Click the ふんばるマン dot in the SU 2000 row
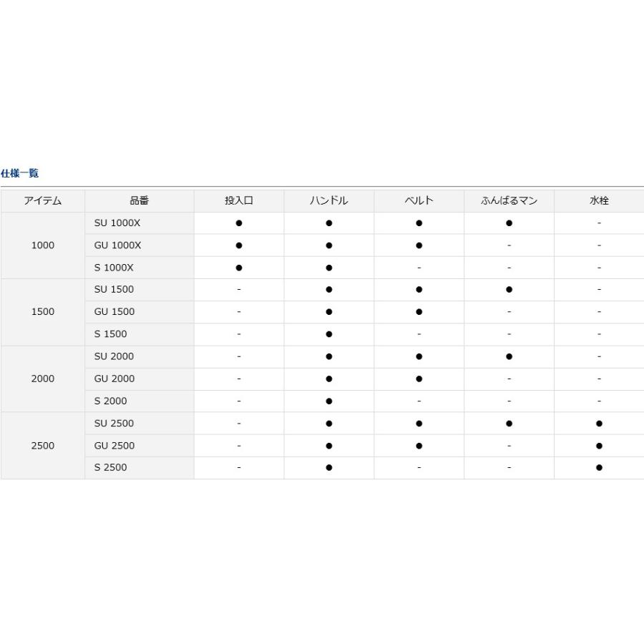Viewport: 644px width, 644px height. (x=509, y=356)
